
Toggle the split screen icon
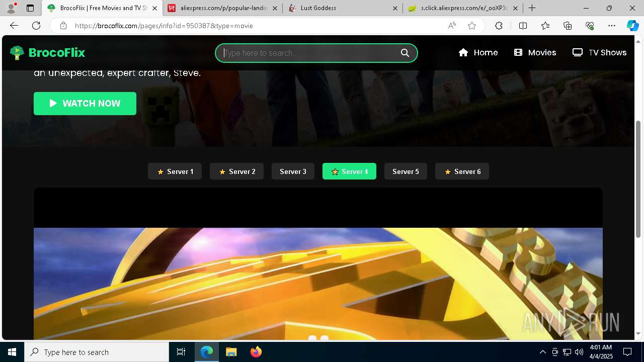(x=523, y=26)
